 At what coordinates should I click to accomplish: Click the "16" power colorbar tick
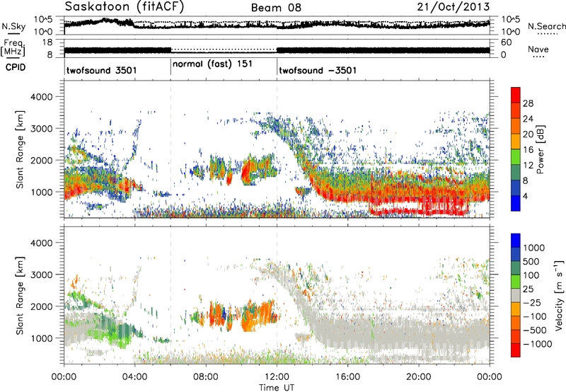tap(528, 150)
